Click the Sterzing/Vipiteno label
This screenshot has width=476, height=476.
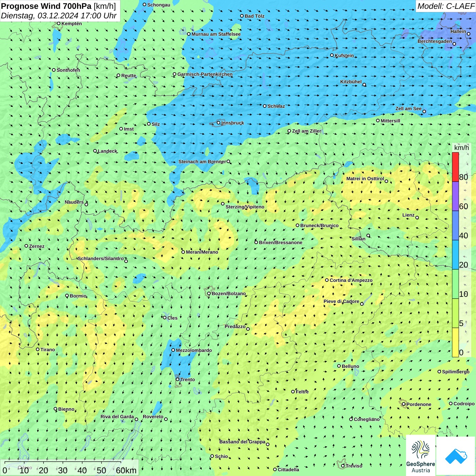pyautogui.click(x=245, y=207)
